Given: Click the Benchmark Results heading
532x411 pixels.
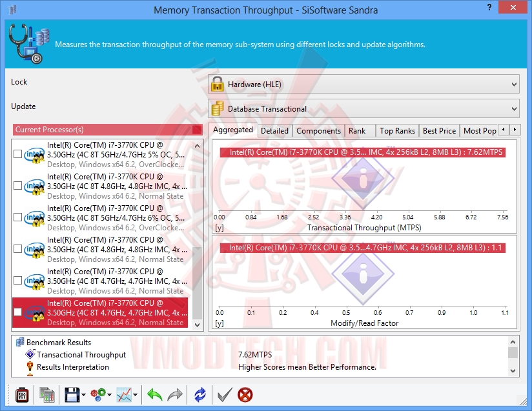Looking at the screenshot, I should point(59,343).
